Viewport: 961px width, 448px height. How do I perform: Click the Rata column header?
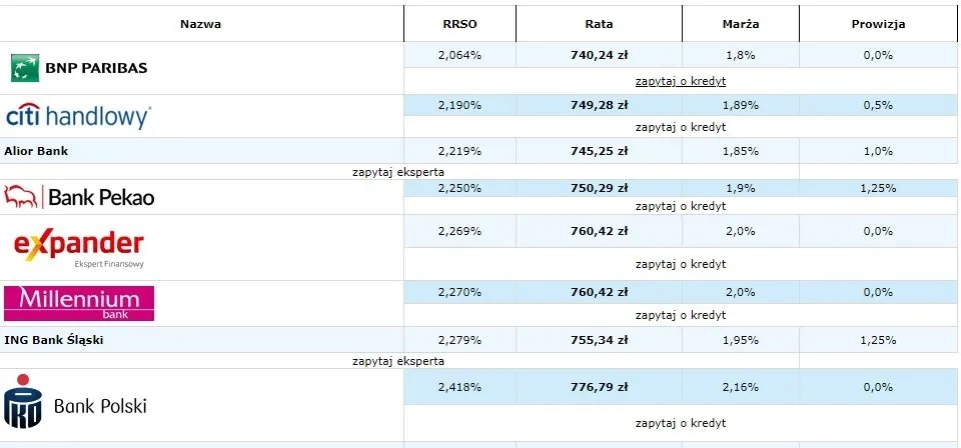click(599, 24)
